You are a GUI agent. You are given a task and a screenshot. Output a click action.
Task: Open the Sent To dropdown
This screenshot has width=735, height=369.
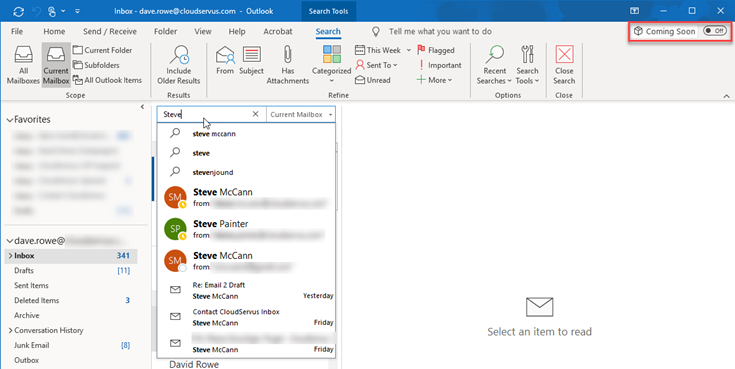tap(376, 65)
